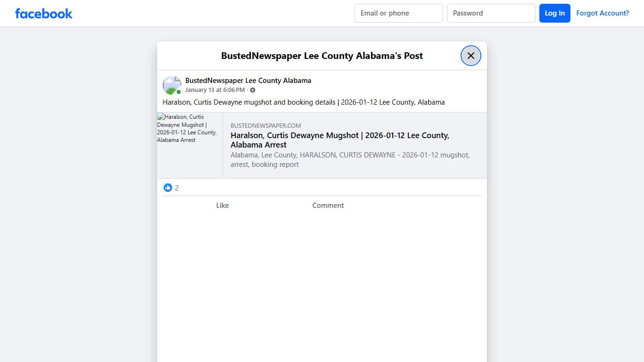This screenshot has height=362, width=644.
Task: Select the BustedNewspaper page profile picture
Action: pyautogui.click(x=172, y=85)
